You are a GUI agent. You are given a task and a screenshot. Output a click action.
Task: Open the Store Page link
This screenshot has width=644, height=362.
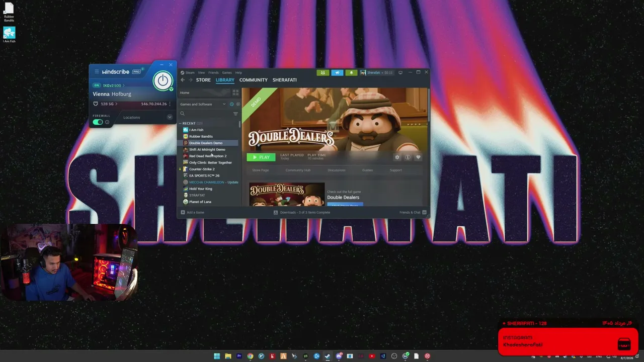[x=261, y=170]
